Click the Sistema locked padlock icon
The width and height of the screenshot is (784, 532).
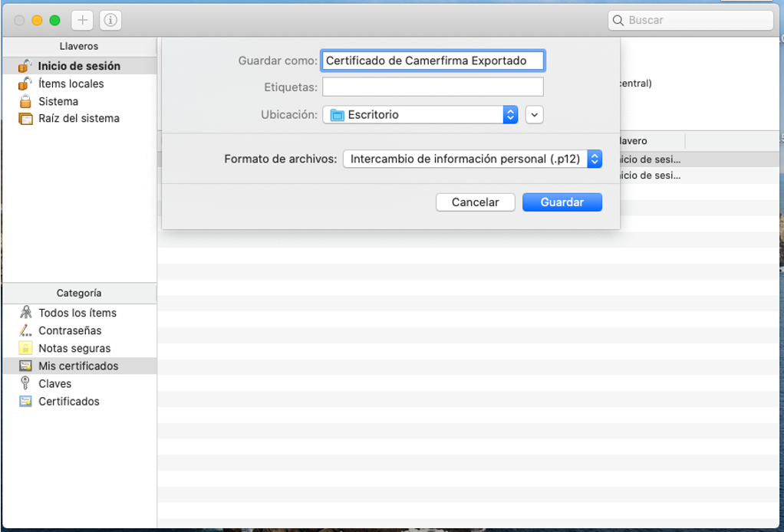click(25, 101)
